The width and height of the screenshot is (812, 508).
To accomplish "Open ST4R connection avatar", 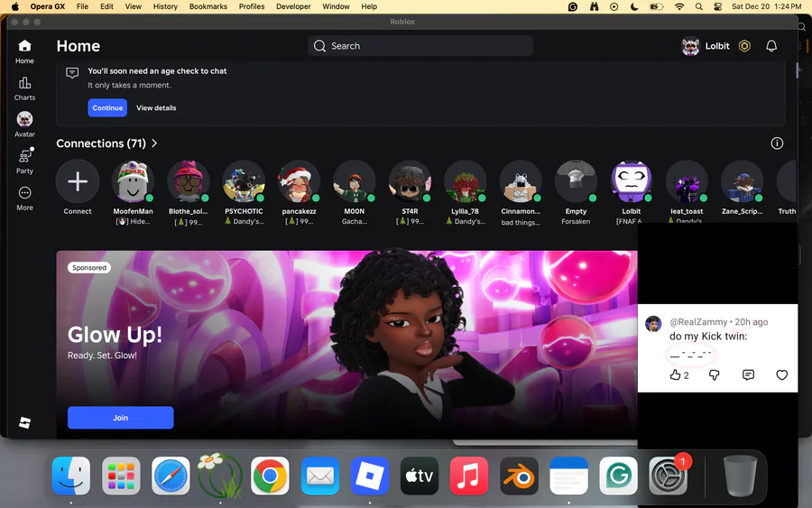I will (x=410, y=181).
